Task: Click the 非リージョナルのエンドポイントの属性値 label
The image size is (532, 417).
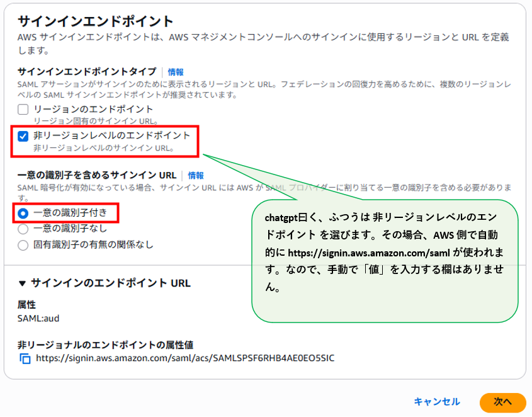Action: pos(105,345)
